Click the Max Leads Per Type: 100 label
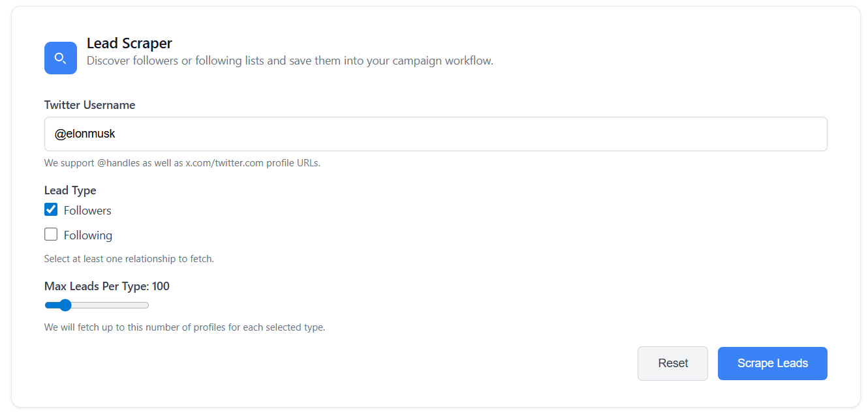 106,286
